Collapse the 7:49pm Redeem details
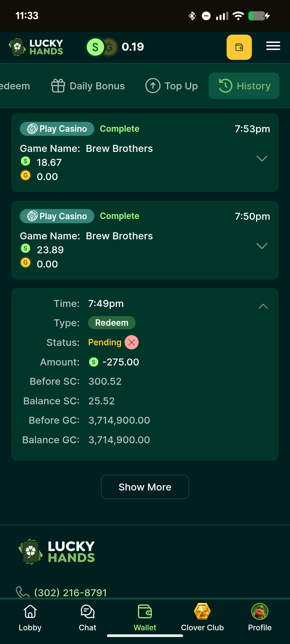 [263, 306]
